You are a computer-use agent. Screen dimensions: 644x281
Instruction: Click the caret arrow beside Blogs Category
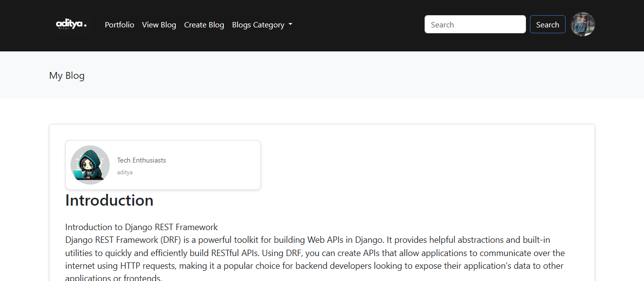coord(290,25)
